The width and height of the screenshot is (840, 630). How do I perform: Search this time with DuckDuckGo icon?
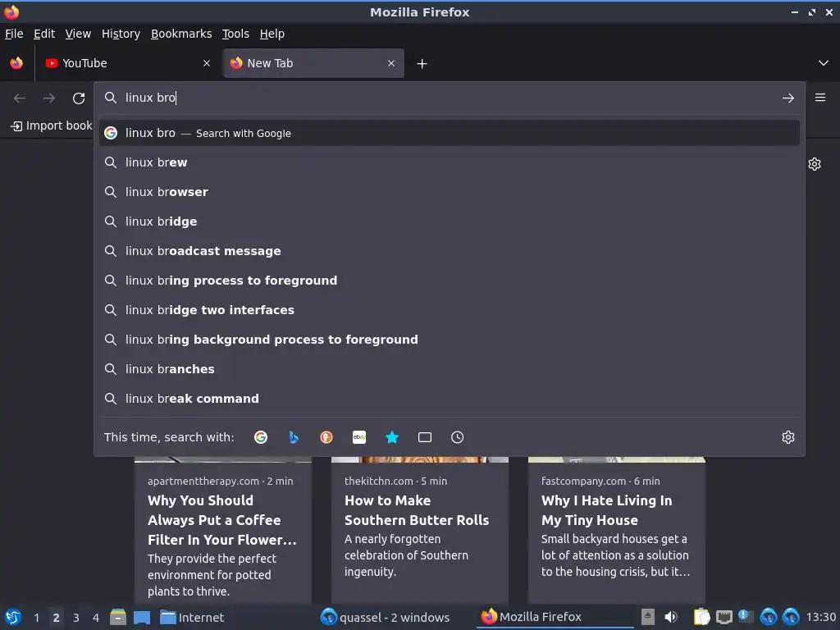click(x=326, y=437)
